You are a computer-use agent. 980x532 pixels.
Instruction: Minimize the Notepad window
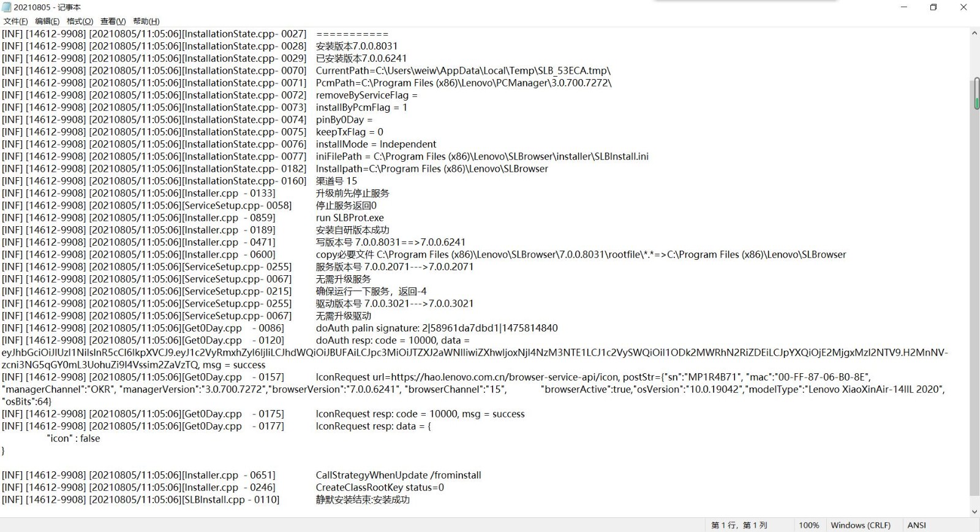(904, 7)
